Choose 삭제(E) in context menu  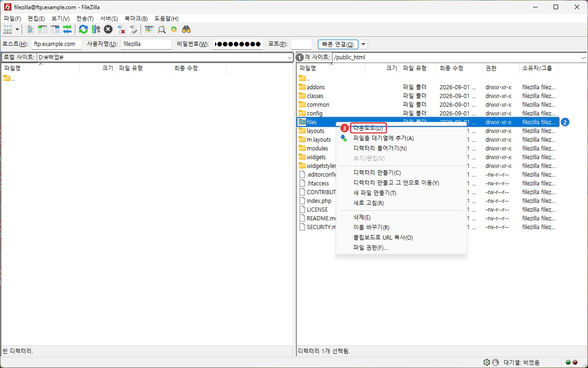click(x=401, y=217)
